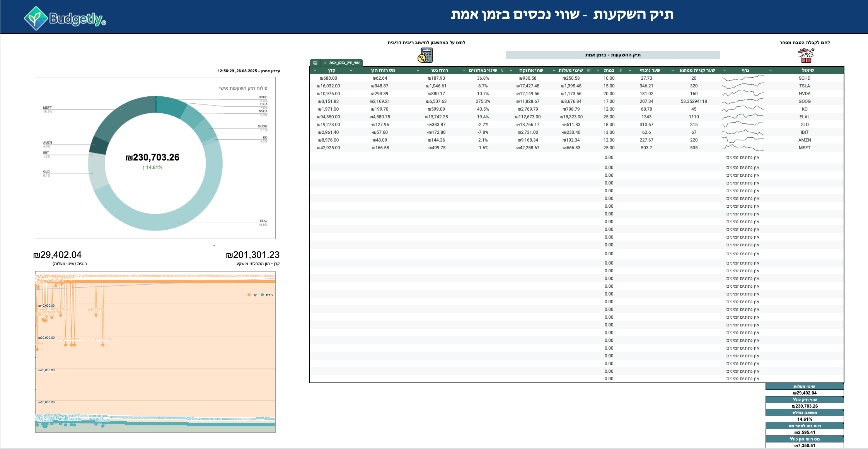Screen dimensions: 868x449
Task: Click the orange קרן legend marker
Action: pos(249,295)
